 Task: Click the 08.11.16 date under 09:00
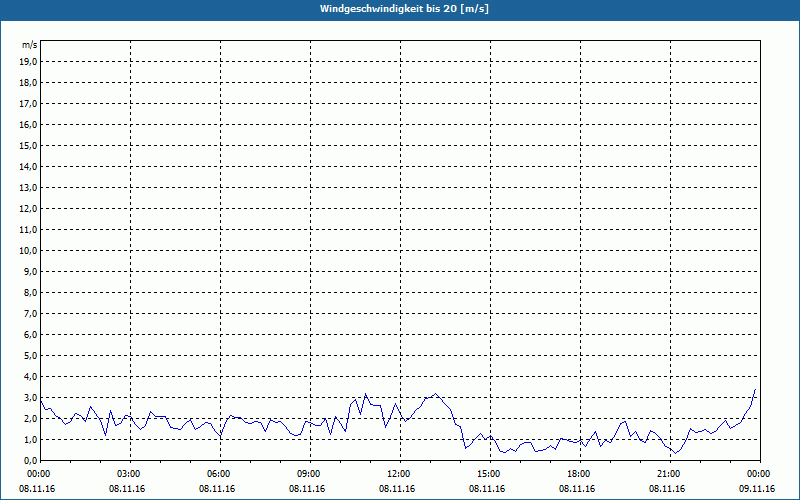(x=307, y=489)
